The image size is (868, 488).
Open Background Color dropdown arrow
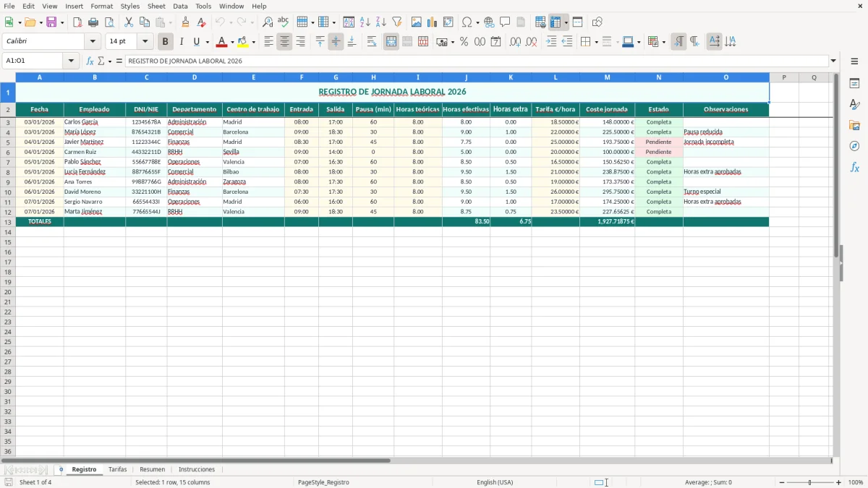coord(253,42)
